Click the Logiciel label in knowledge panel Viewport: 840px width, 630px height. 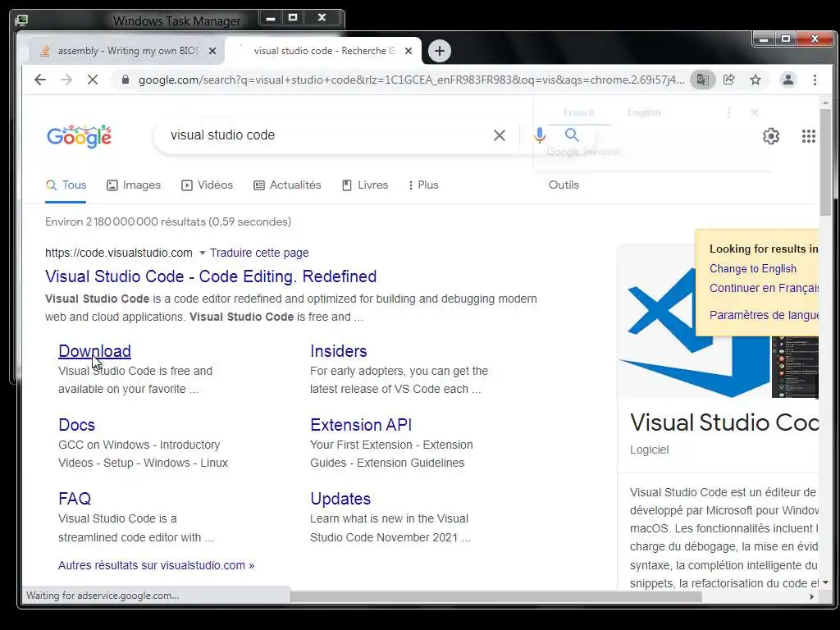650,450
